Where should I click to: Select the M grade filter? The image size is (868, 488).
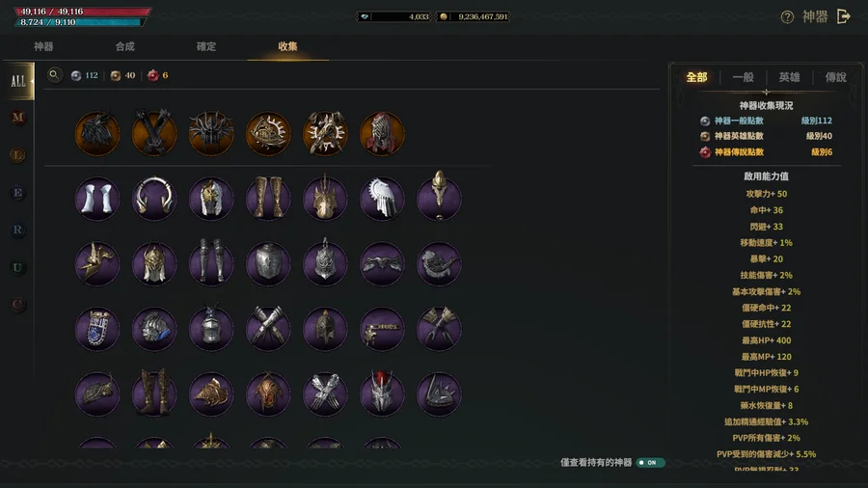[x=17, y=118]
